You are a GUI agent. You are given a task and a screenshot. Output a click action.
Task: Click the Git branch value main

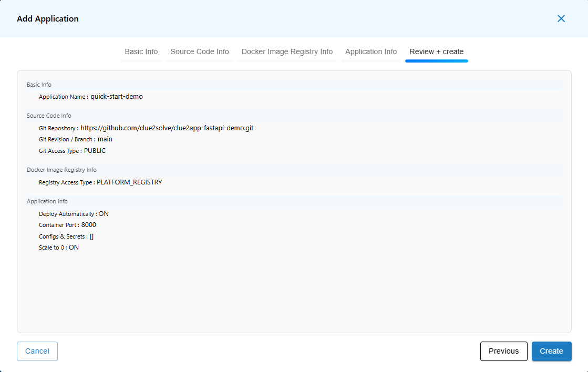[x=105, y=139]
